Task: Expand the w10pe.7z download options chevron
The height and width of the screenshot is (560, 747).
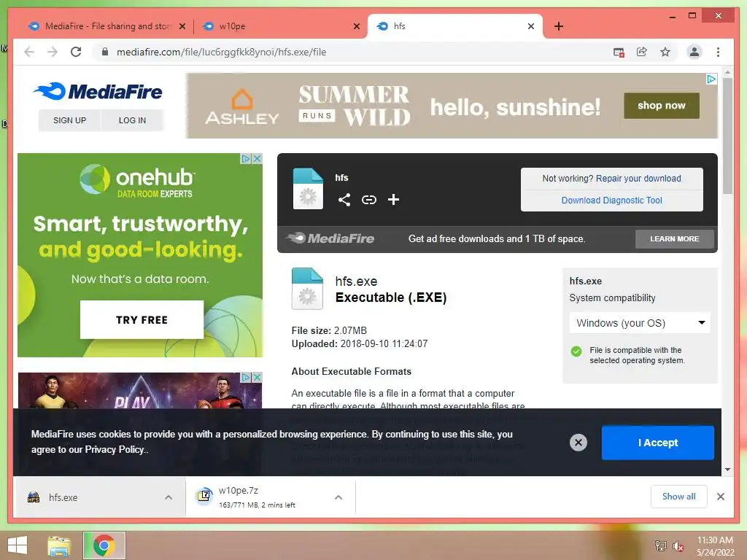Action: pos(338,497)
